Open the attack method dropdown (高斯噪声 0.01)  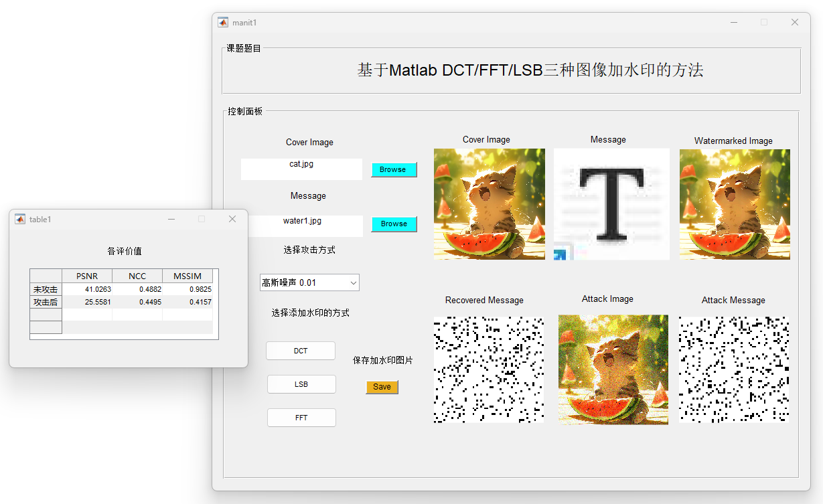pyautogui.click(x=309, y=282)
